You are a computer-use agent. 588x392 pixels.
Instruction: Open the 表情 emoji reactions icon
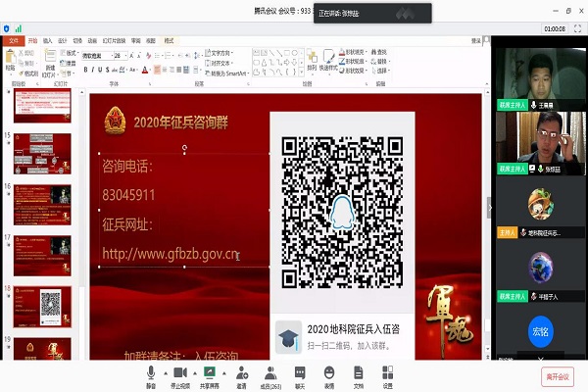(330, 373)
